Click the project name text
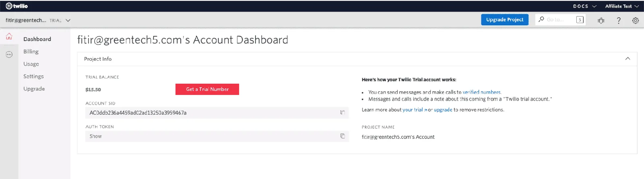Viewport: 644px width, 179px height. tap(398, 137)
